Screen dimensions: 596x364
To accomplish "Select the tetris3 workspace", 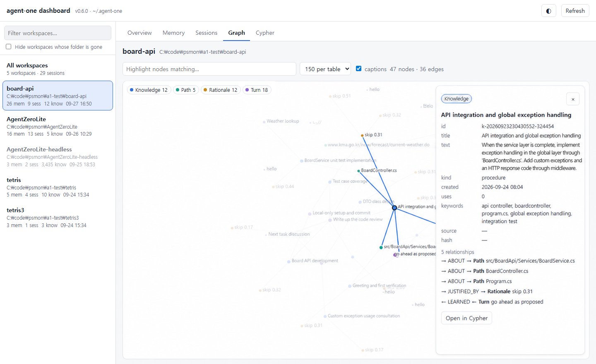I will tap(58, 218).
